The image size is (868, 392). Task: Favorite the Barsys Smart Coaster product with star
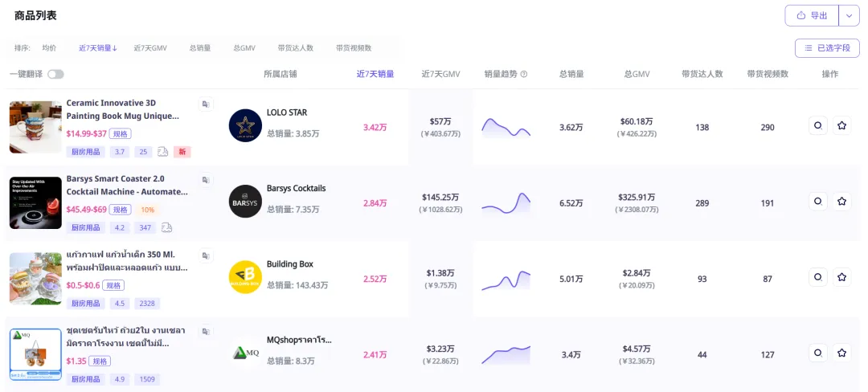coord(841,202)
